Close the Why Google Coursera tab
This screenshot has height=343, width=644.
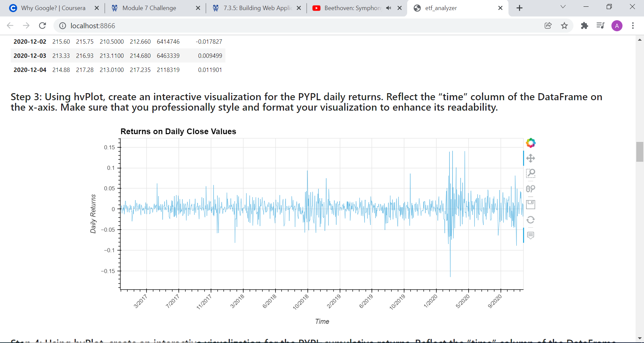tap(97, 8)
